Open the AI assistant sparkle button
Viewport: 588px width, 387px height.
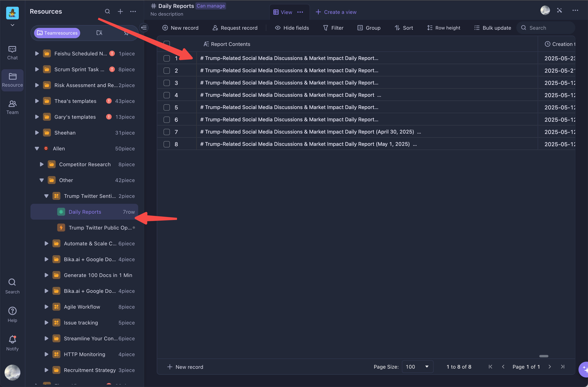coord(584,369)
